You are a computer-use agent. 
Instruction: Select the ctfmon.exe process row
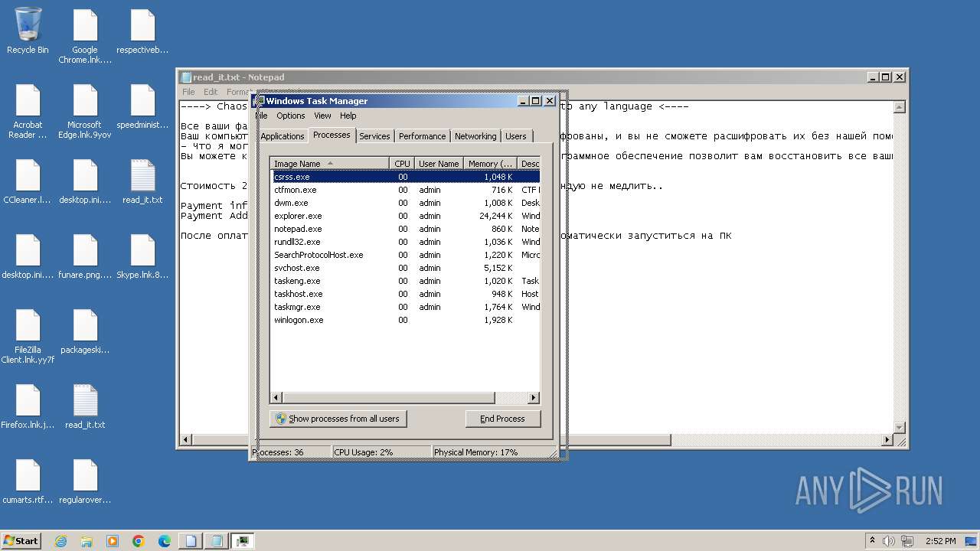point(406,190)
